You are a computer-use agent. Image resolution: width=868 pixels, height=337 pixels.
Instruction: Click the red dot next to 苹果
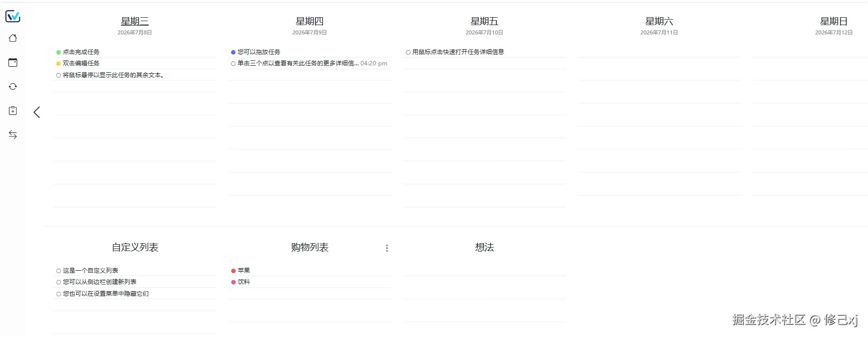[233, 271]
